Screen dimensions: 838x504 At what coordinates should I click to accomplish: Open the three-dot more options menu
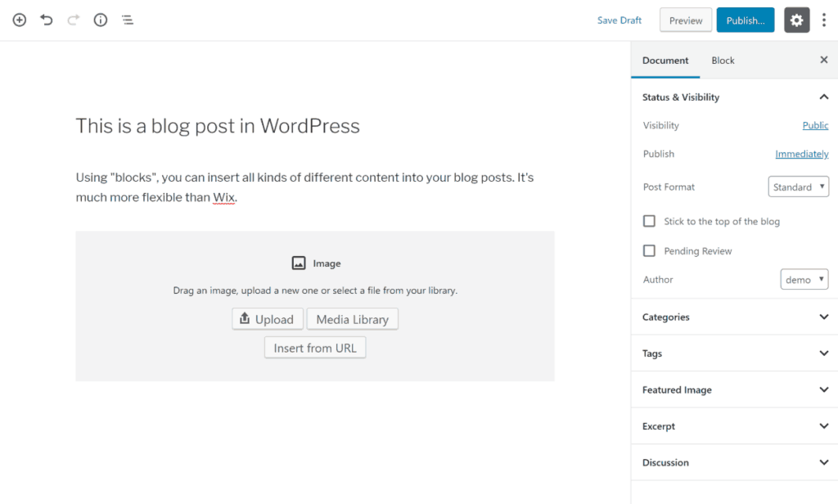823,20
